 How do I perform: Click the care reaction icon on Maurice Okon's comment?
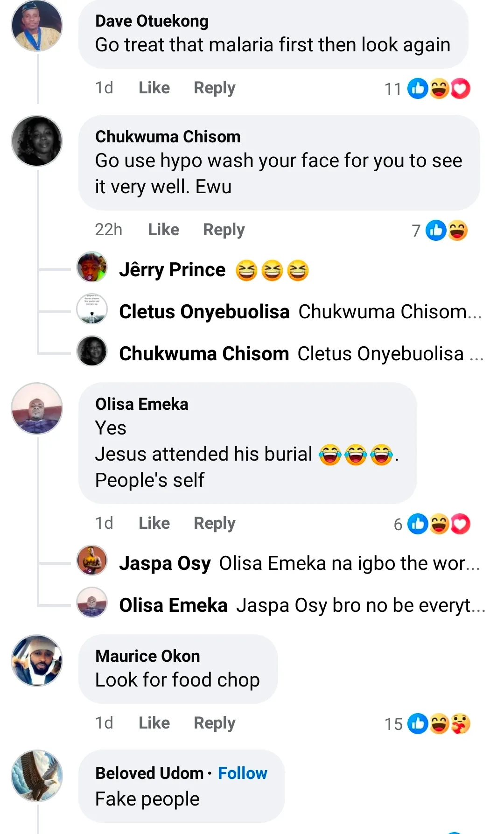click(x=461, y=724)
